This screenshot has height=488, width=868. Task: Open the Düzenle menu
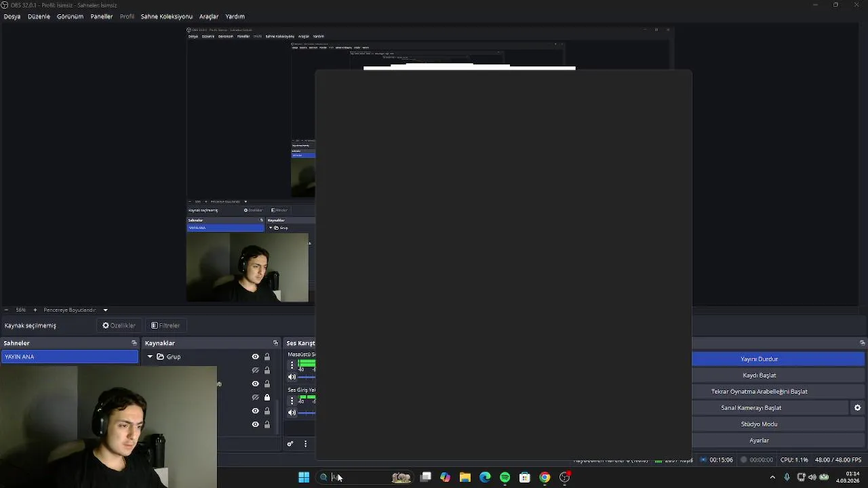pos(39,16)
